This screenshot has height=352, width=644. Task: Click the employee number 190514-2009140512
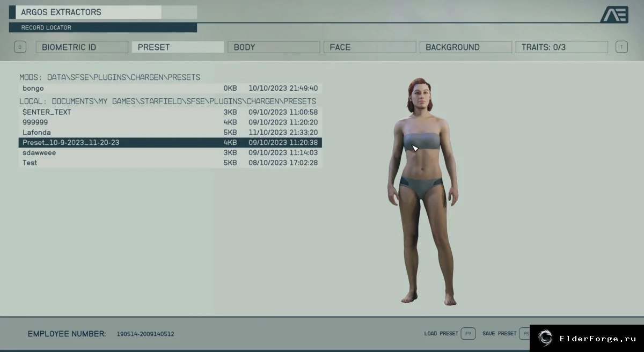tap(145, 334)
